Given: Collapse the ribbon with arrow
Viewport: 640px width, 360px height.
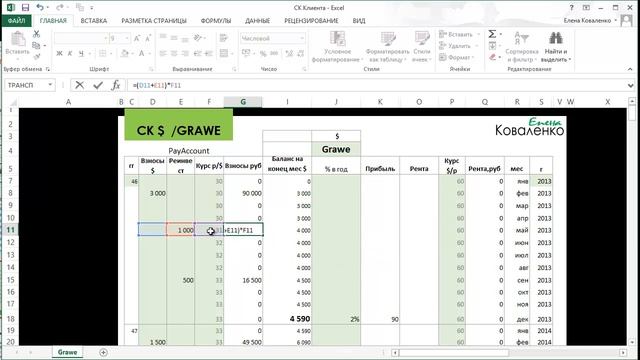Looking at the screenshot, I should [x=630, y=69].
